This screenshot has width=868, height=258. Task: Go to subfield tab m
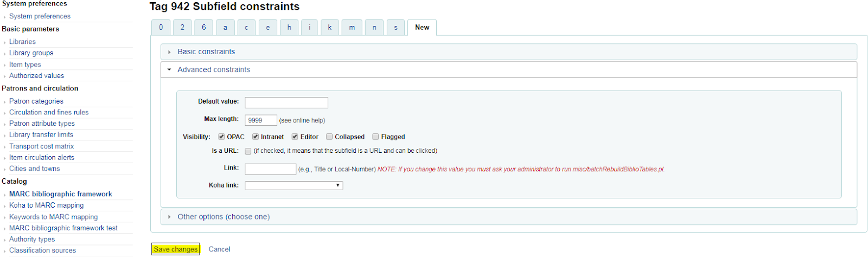(352, 27)
